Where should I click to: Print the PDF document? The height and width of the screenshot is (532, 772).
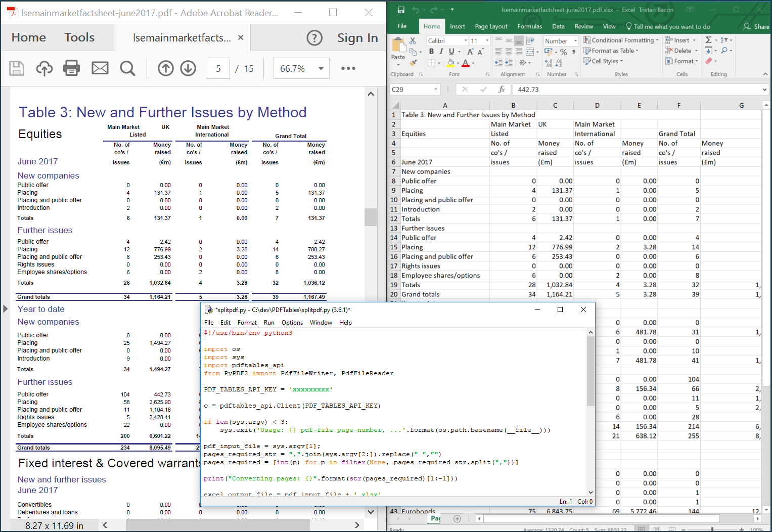click(71, 68)
